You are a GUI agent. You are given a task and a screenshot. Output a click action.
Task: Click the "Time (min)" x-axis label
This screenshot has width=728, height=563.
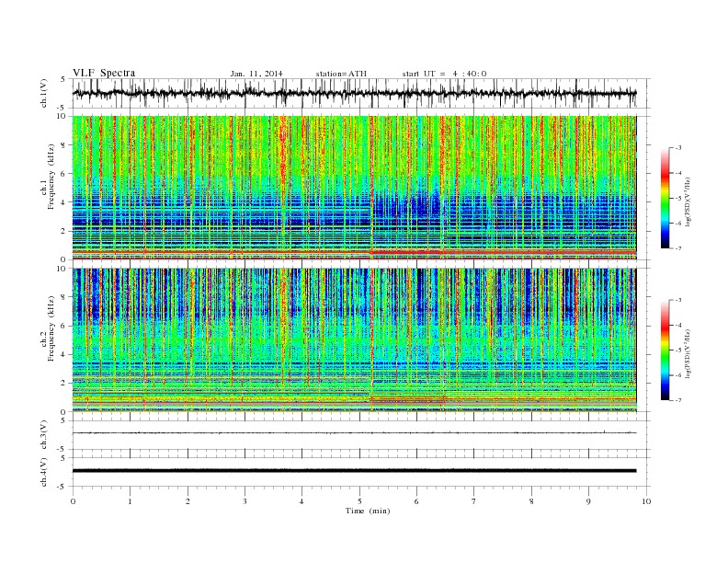(368, 511)
